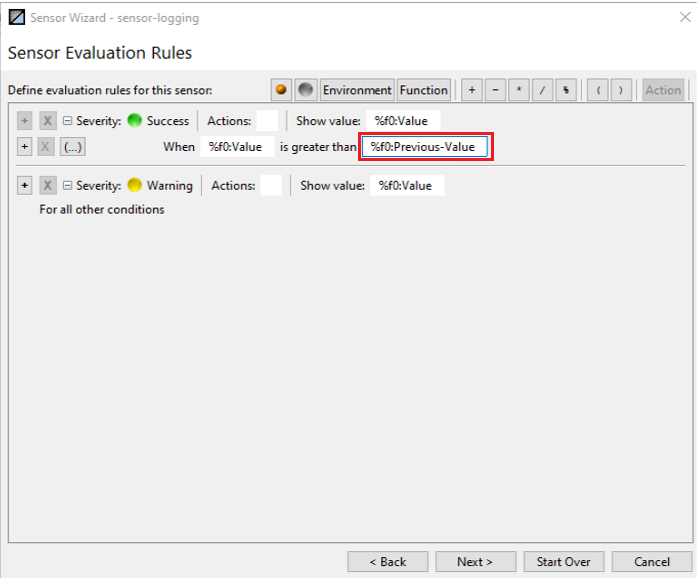Open the Environment variables menu
Viewport: 698px width, 578px height.
(x=357, y=90)
